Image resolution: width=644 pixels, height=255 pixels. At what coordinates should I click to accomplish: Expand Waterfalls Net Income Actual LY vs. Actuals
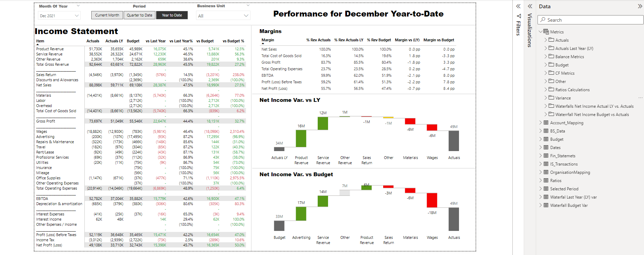pos(545,106)
